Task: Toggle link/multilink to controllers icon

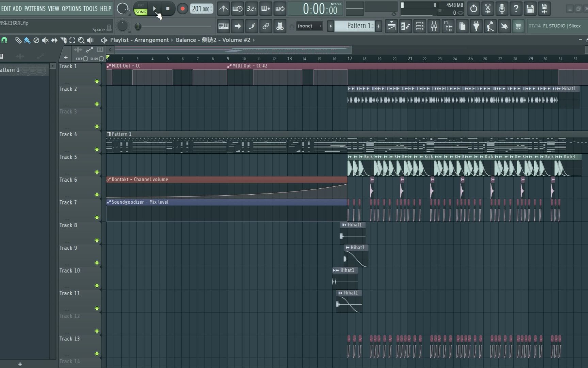Action: pyautogui.click(x=266, y=26)
